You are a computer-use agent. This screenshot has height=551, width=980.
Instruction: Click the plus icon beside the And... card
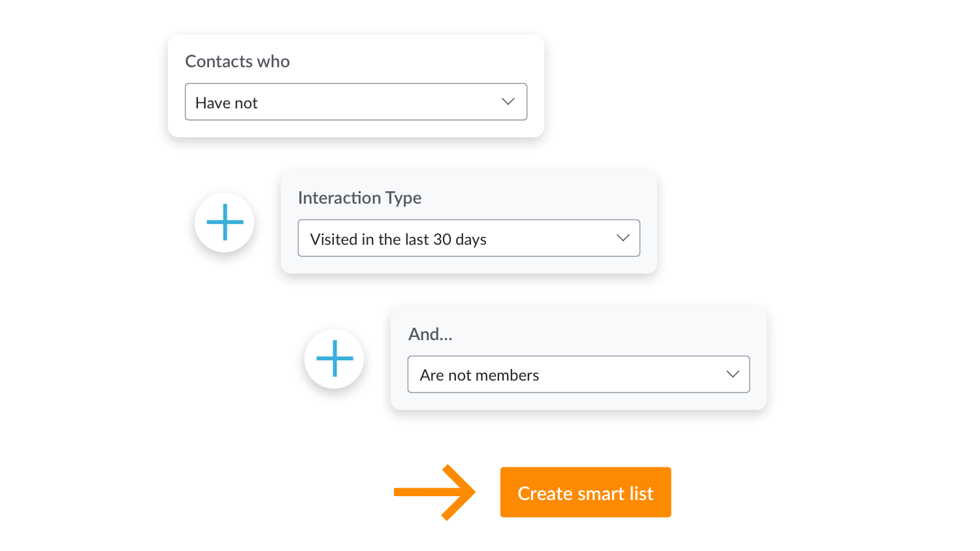[x=335, y=358]
